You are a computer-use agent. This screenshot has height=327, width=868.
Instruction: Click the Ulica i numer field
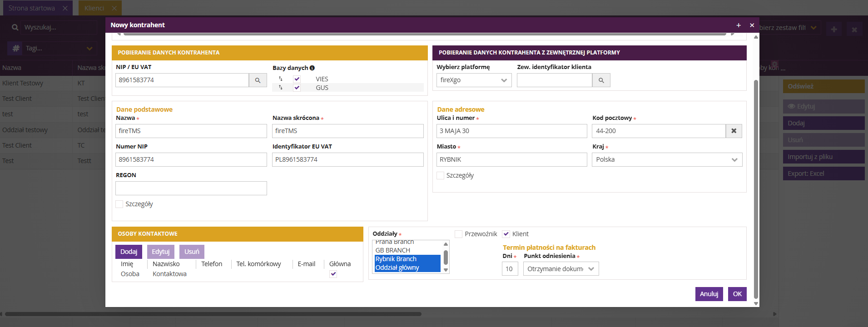[512, 131]
